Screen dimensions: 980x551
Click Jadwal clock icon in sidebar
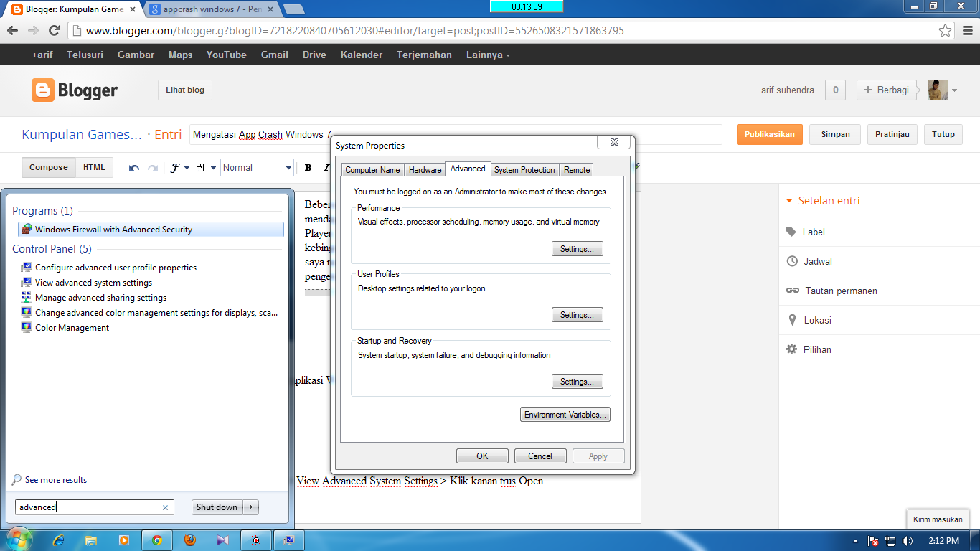point(792,261)
